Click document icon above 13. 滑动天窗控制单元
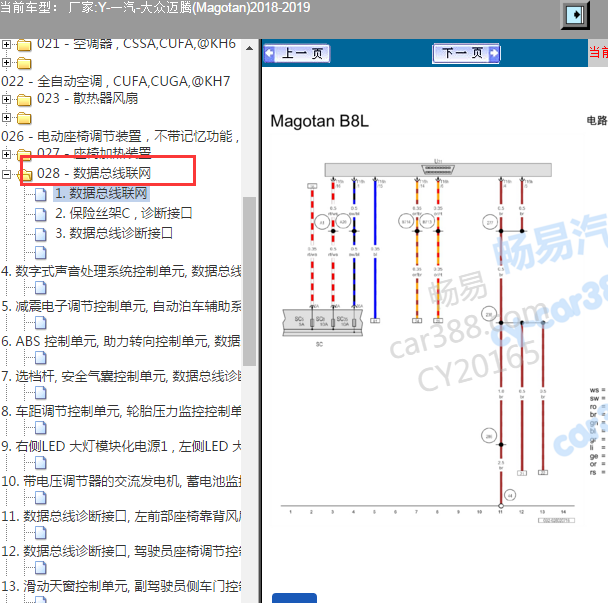This screenshot has height=603, width=608. click(x=41, y=567)
